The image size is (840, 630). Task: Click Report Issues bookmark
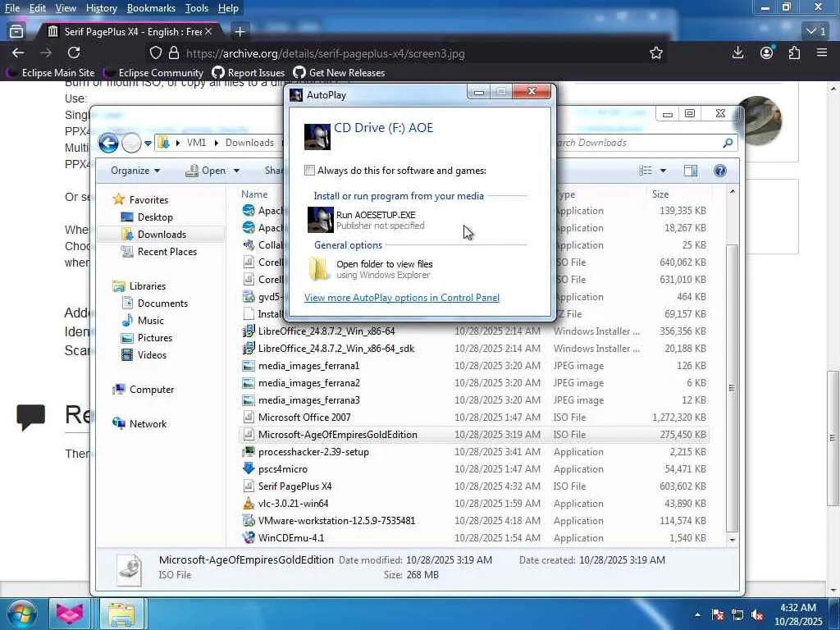point(248,72)
